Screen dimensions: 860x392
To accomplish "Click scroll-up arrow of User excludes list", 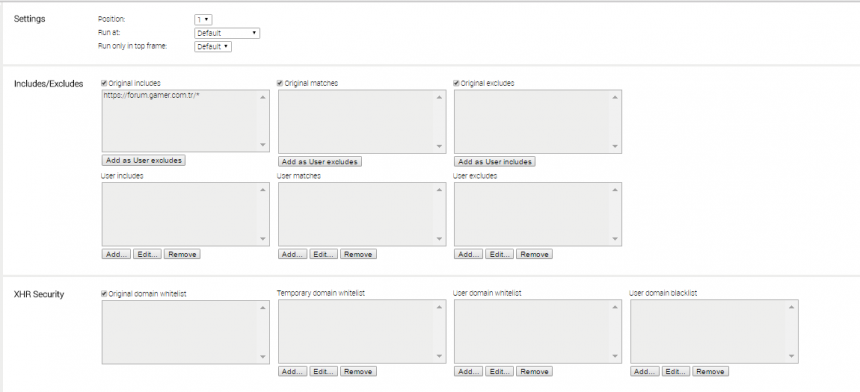I will tap(615, 190).
